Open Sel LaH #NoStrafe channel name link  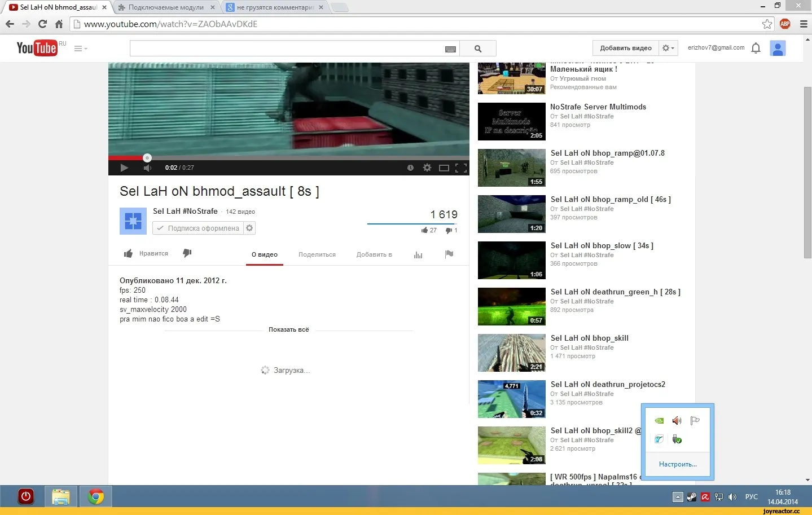(185, 211)
